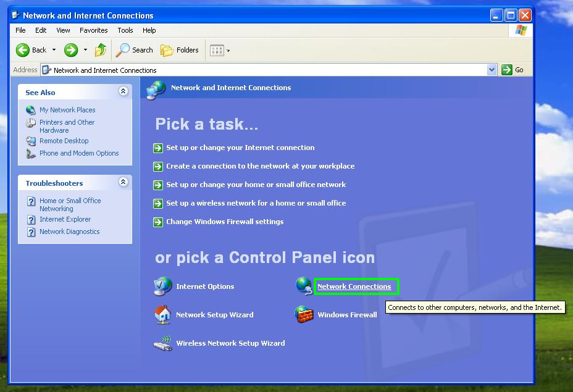This screenshot has width=573, height=392.
Task: Open the Forward history dropdown arrow
Action: point(85,50)
